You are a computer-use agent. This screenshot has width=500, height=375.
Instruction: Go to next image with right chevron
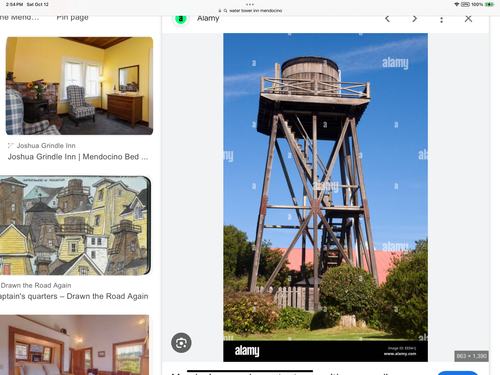pyautogui.click(x=414, y=19)
